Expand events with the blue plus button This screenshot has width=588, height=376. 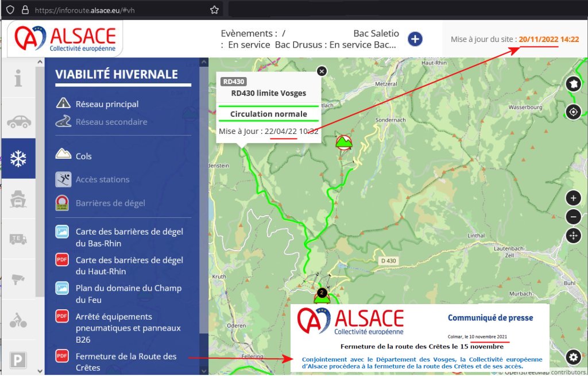415,39
